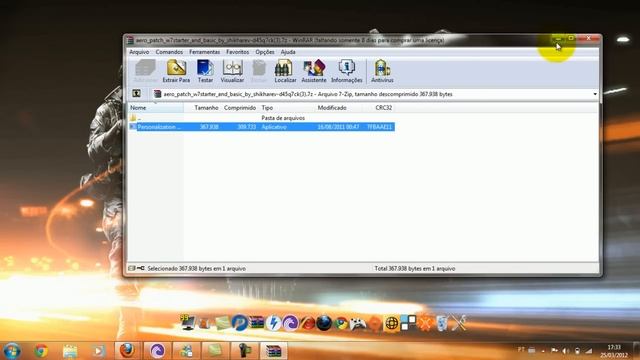Open the Arquivo menu
Image resolution: width=640 pixels, height=360 pixels.
point(139,52)
